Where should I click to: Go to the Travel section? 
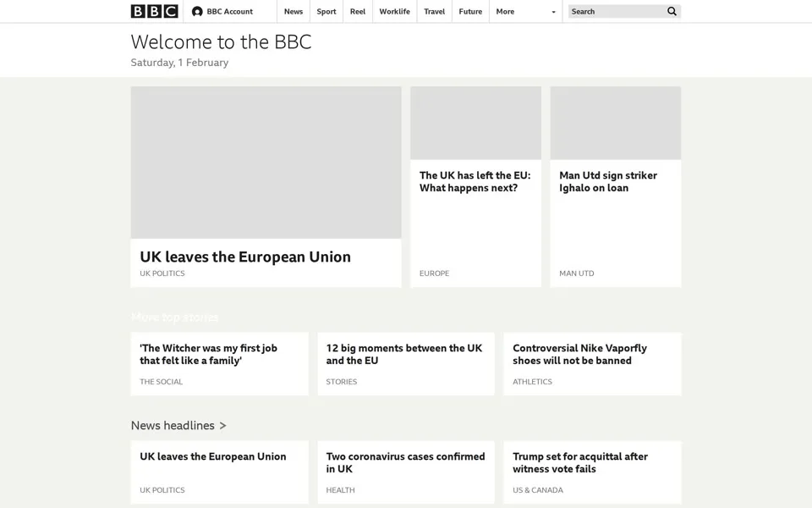click(434, 11)
